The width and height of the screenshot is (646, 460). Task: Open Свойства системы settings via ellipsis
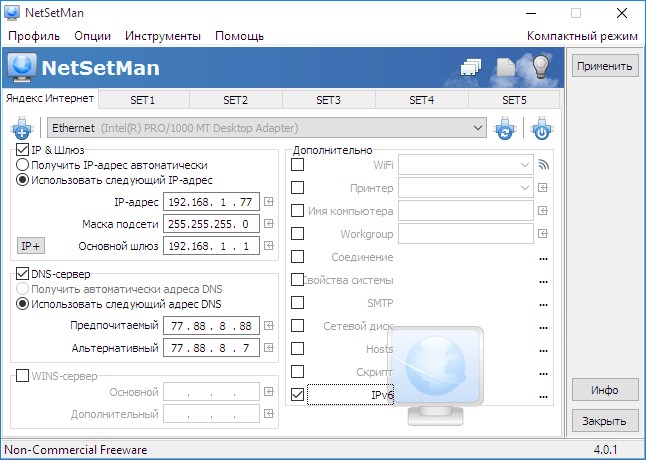pyautogui.click(x=543, y=282)
